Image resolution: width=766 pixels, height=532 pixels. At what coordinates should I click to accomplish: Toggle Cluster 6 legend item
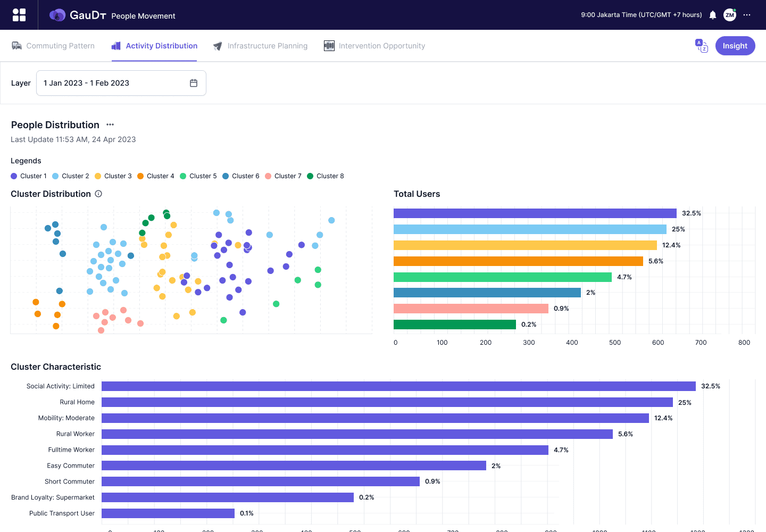[241, 176]
